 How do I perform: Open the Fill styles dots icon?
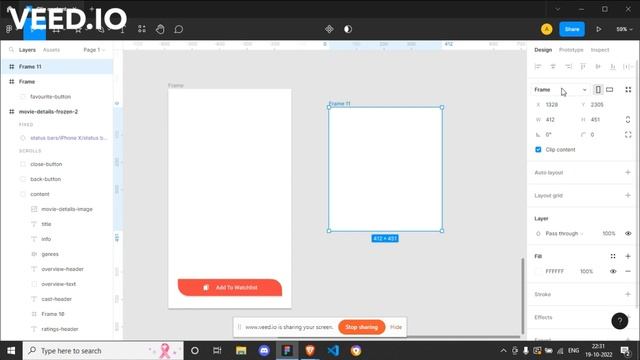click(613, 256)
